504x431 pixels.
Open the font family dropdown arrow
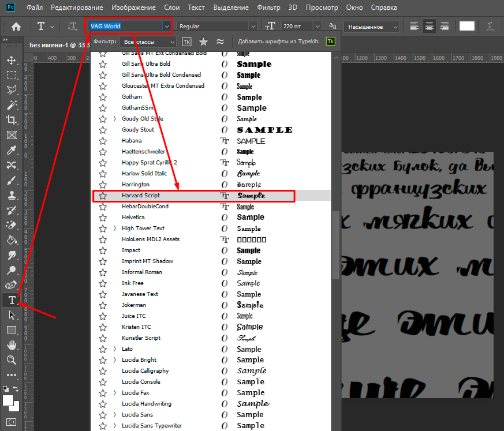[166, 27]
